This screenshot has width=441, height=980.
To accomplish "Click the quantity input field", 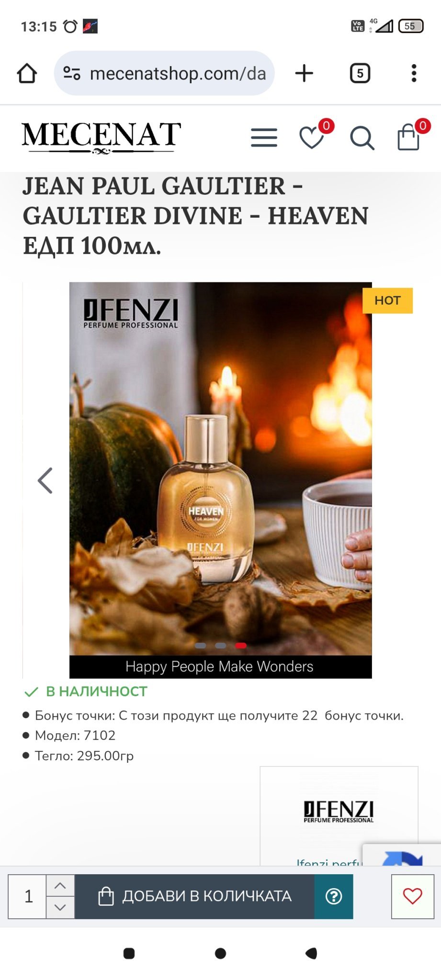I will 27,896.
